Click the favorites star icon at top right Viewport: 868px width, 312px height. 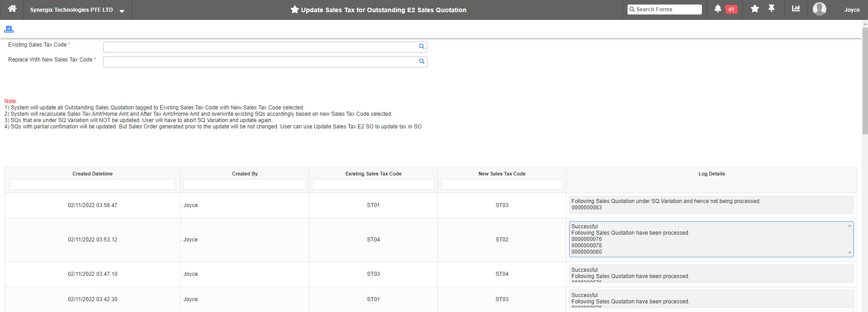point(755,9)
